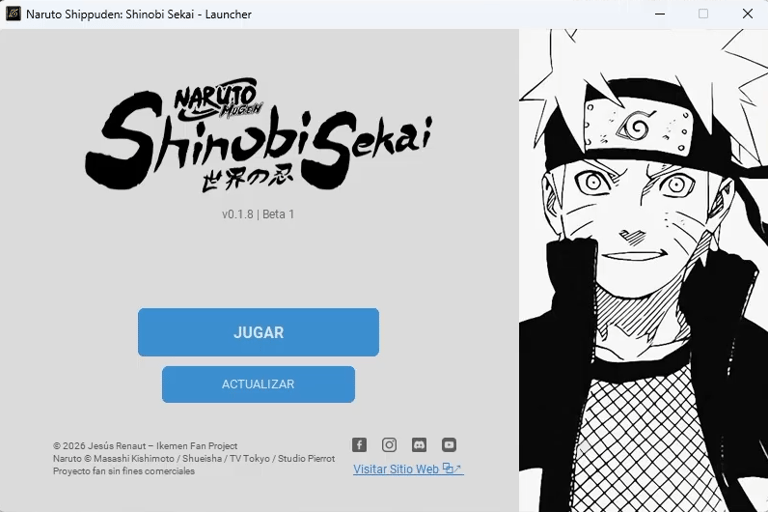Select the v0.1.8 | Beta 1 version label
This screenshot has height=512, width=768.
(258, 214)
